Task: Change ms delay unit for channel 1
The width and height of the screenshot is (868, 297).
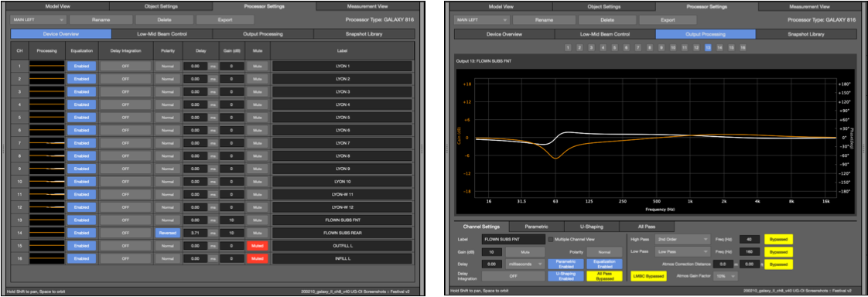Action: 213,67
